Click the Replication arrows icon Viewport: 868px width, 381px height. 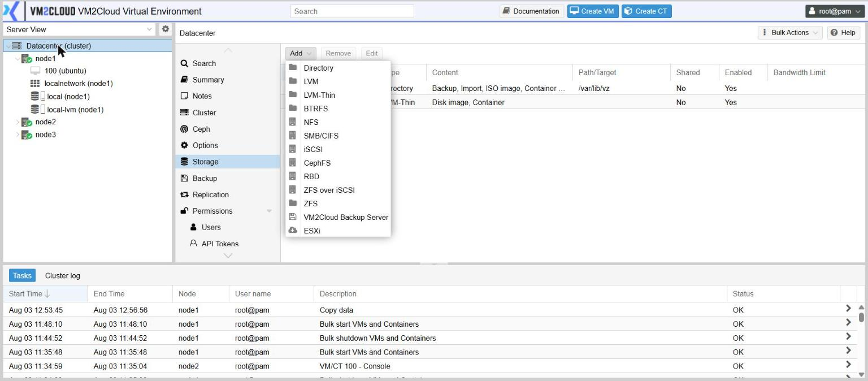point(184,194)
